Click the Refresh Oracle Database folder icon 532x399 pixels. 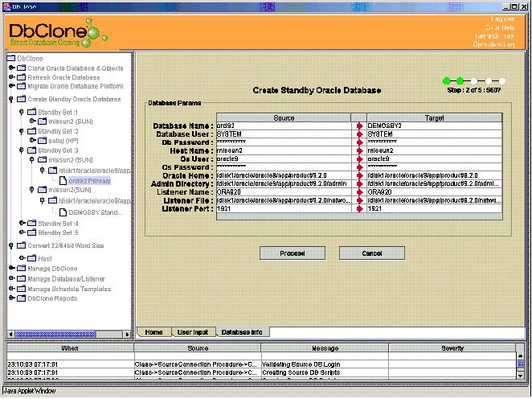point(22,77)
